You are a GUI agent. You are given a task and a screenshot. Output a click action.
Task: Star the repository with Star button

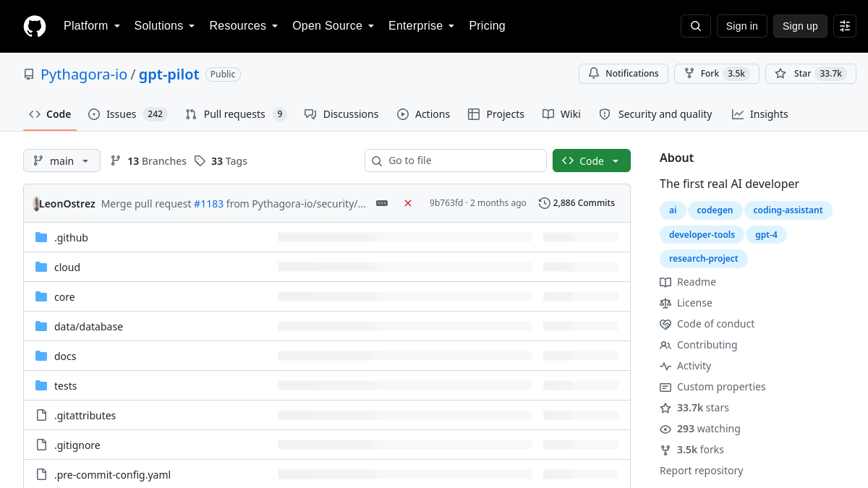coord(811,74)
